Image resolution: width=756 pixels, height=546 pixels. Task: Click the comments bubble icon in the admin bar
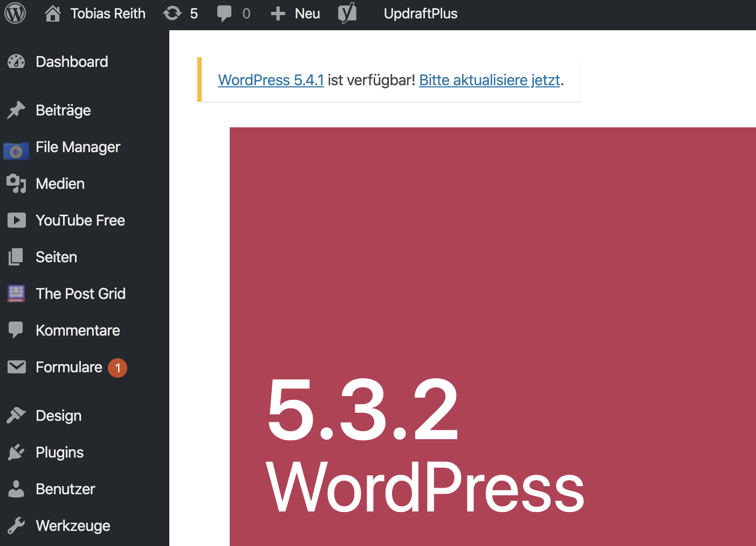(x=224, y=13)
